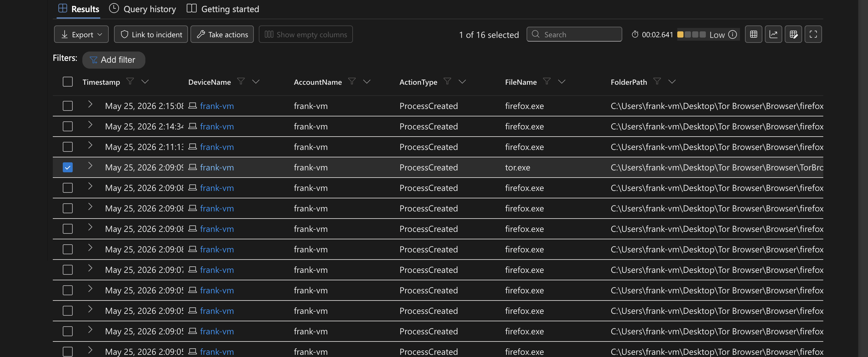Click the shield icon in Link to incident
This screenshot has width=868, height=357.
coord(124,34)
